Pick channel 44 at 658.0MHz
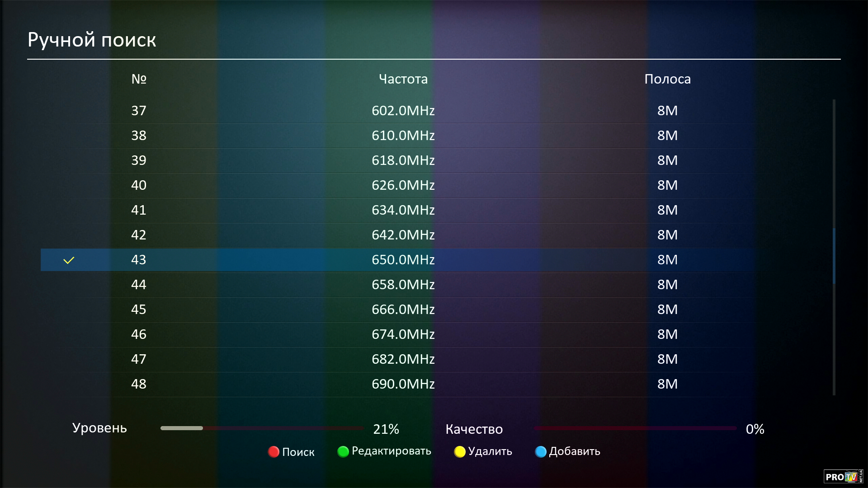The image size is (868, 488). [402, 285]
